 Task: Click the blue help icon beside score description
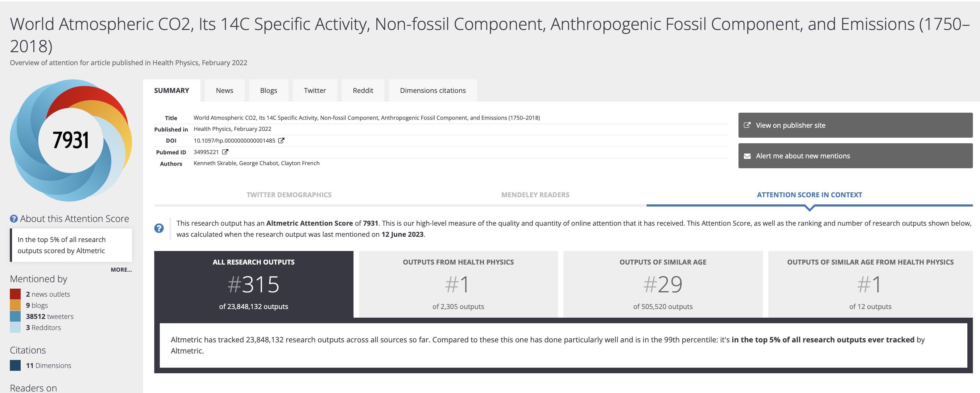(x=159, y=228)
